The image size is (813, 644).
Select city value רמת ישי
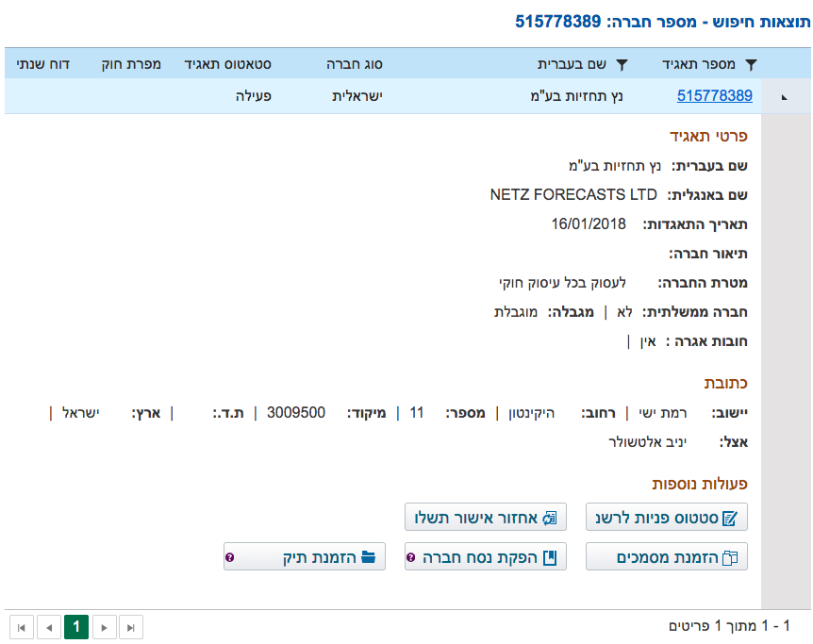(663, 413)
